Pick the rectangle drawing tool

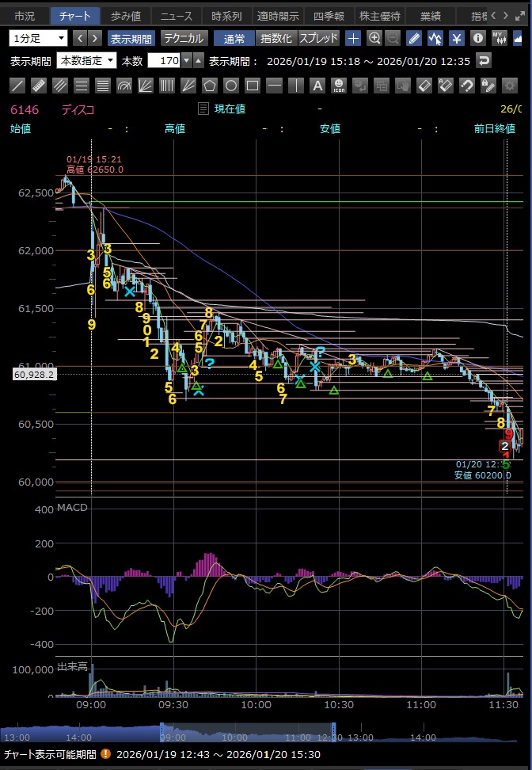tap(253, 86)
